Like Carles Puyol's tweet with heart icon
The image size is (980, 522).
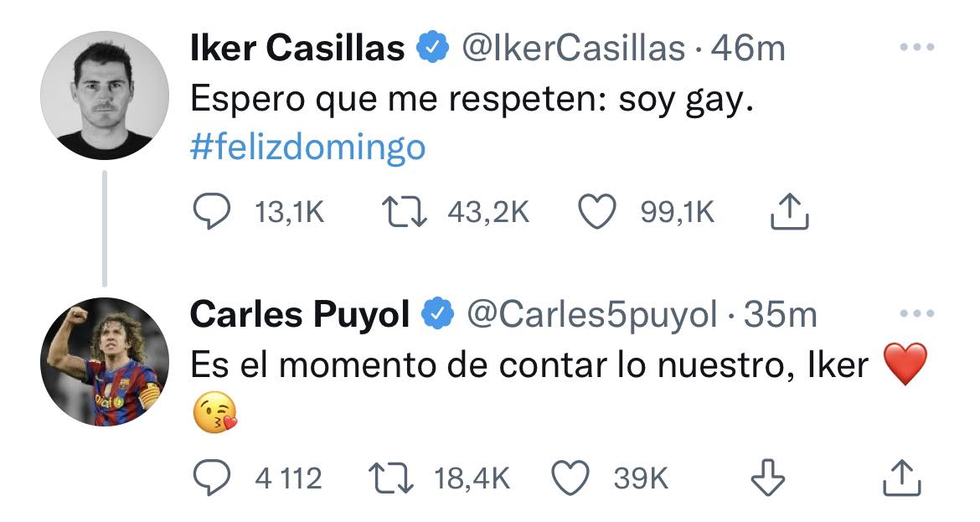point(570,478)
